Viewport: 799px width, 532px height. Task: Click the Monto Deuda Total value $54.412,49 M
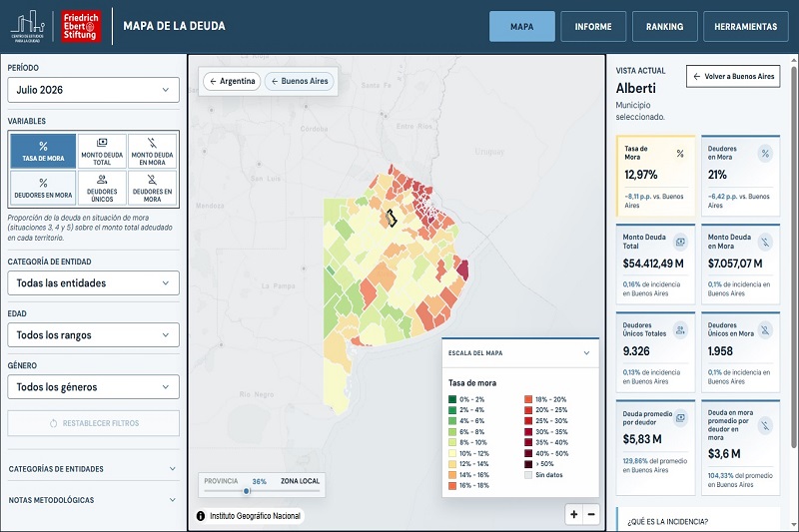click(x=653, y=264)
